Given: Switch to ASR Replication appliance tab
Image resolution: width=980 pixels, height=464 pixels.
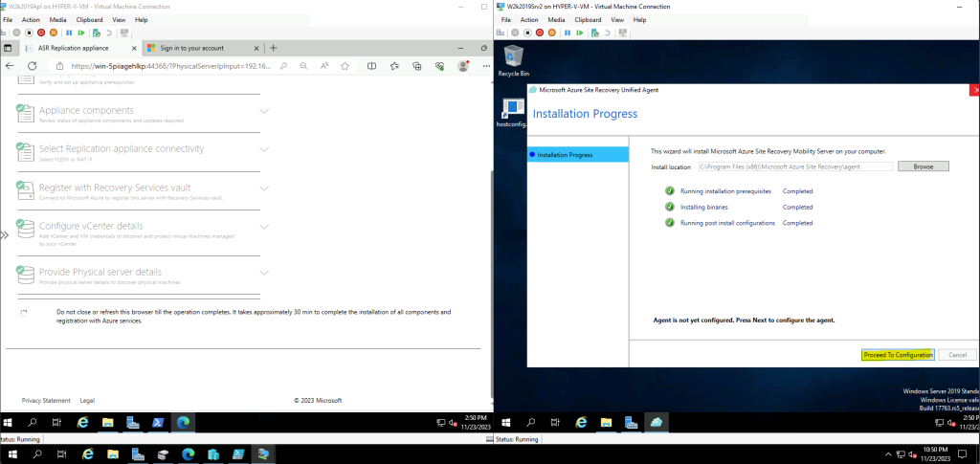Looking at the screenshot, I should click(78, 48).
